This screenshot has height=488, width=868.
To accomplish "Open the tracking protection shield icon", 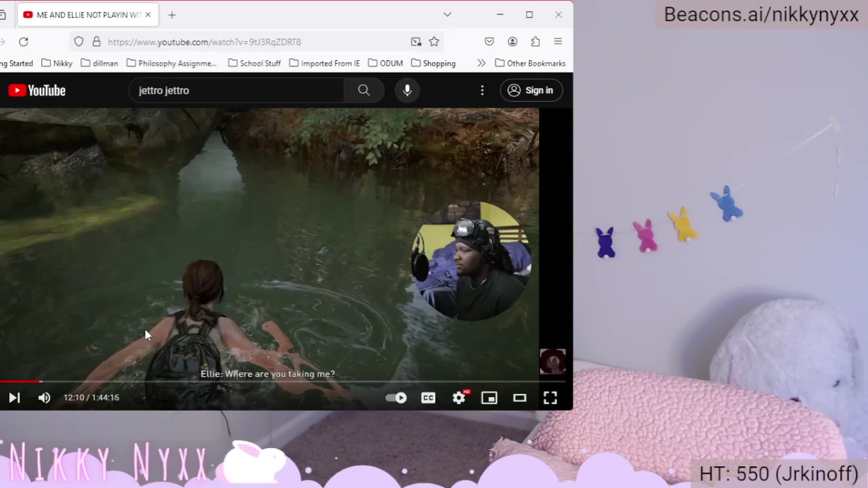I will tap(79, 42).
